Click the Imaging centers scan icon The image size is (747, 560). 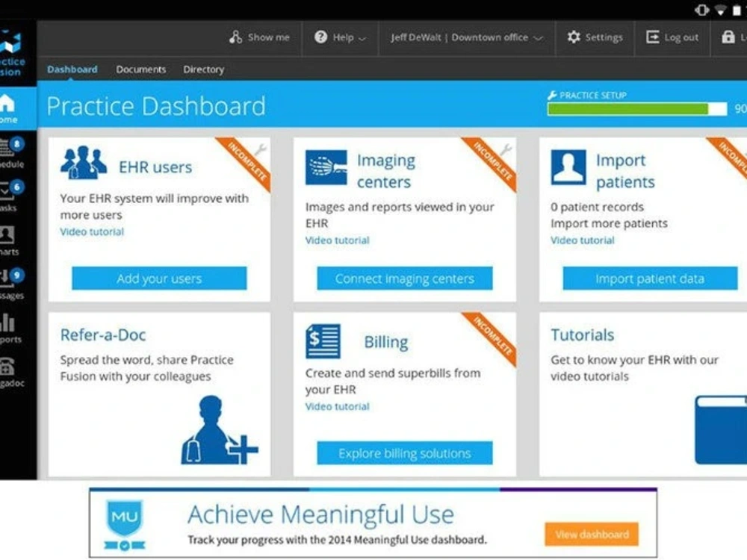point(326,167)
